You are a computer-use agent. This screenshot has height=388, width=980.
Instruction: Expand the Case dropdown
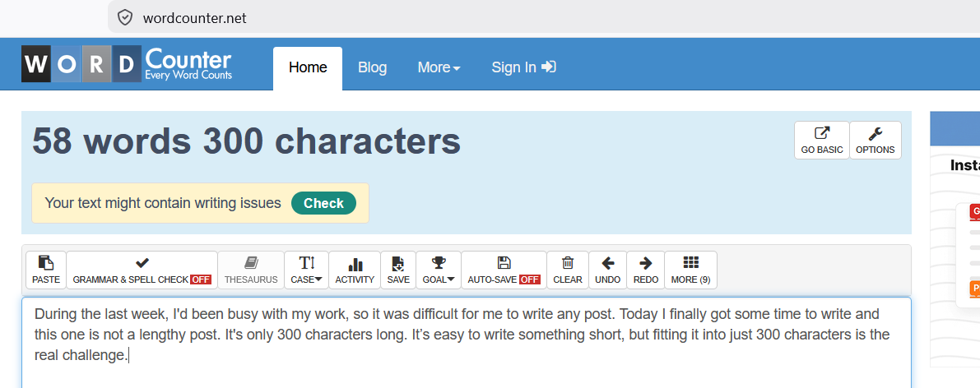coord(306,270)
